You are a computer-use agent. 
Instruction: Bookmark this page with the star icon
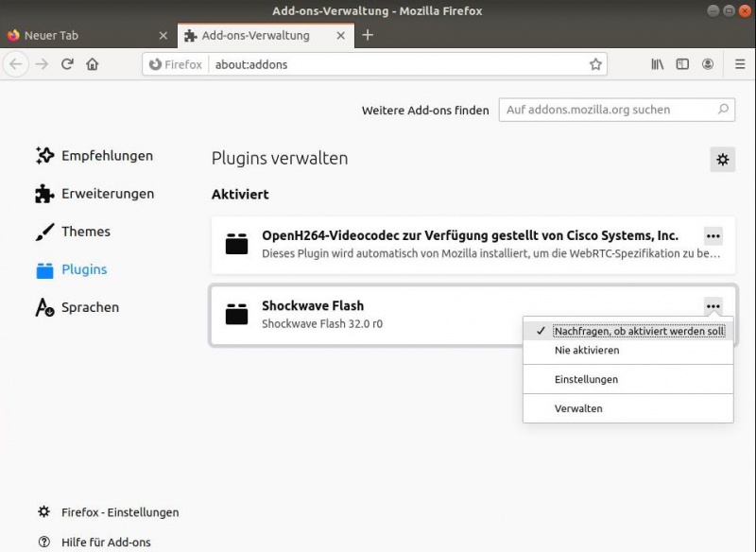click(595, 64)
